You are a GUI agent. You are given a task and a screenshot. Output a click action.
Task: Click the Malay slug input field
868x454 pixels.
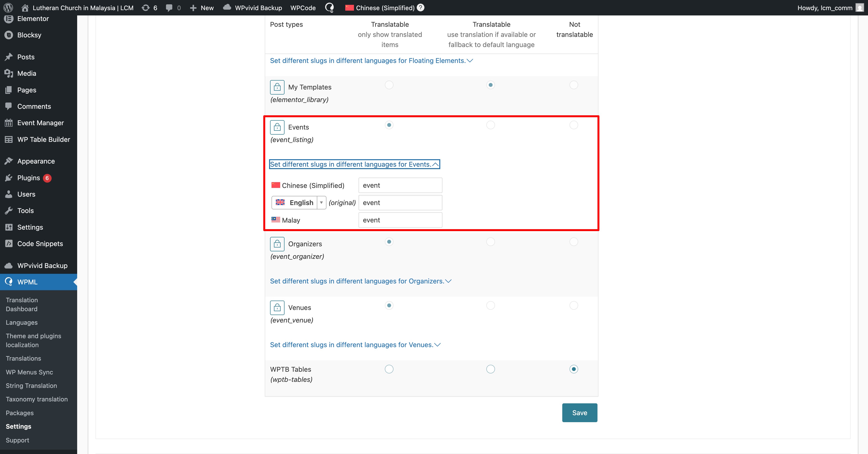pos(400,220)
